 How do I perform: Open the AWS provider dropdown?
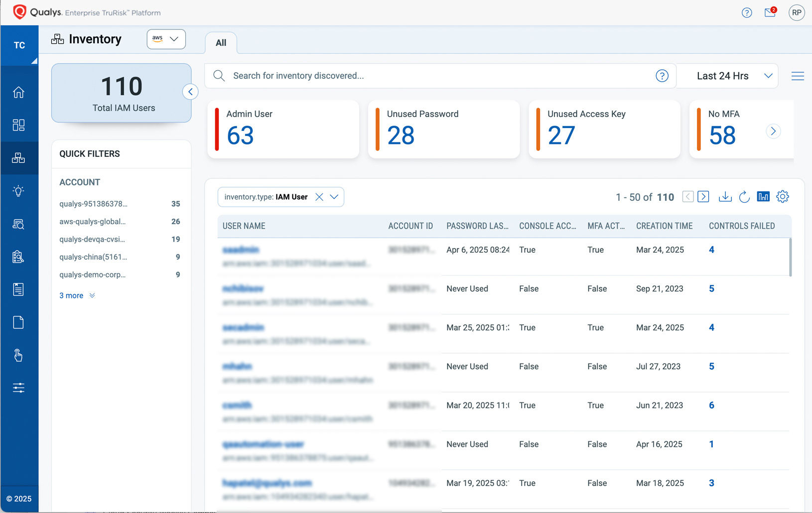pyautogui.click(x=166, y=39)
